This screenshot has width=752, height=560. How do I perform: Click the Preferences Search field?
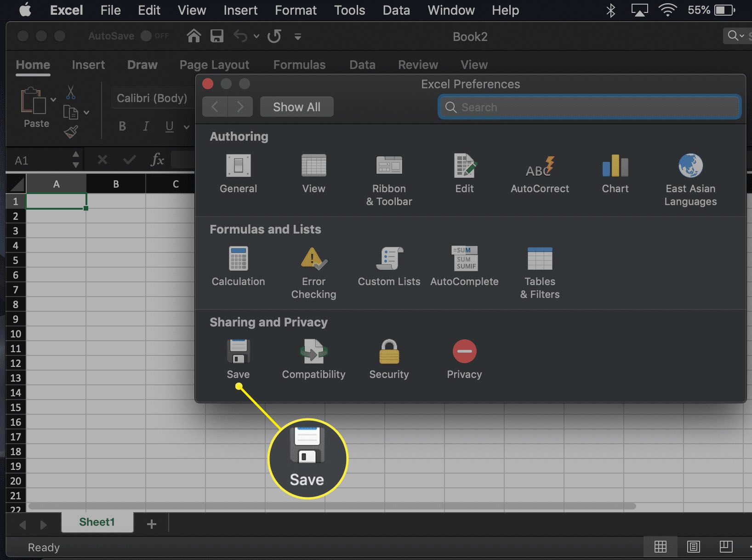tap(590, 107)
